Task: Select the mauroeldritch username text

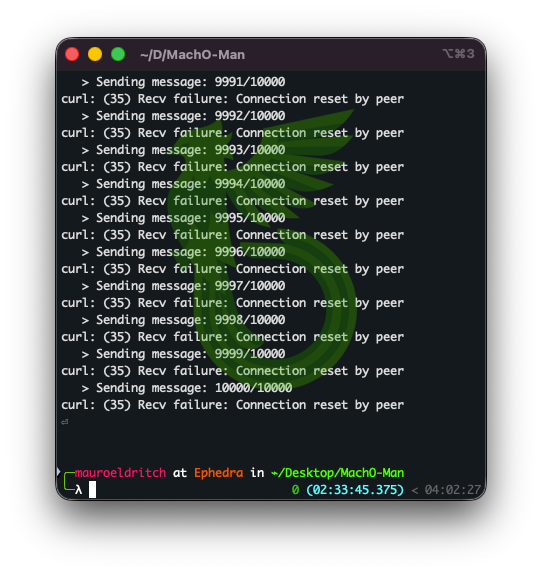Action: pyautogui.click(x=120, y=473)
